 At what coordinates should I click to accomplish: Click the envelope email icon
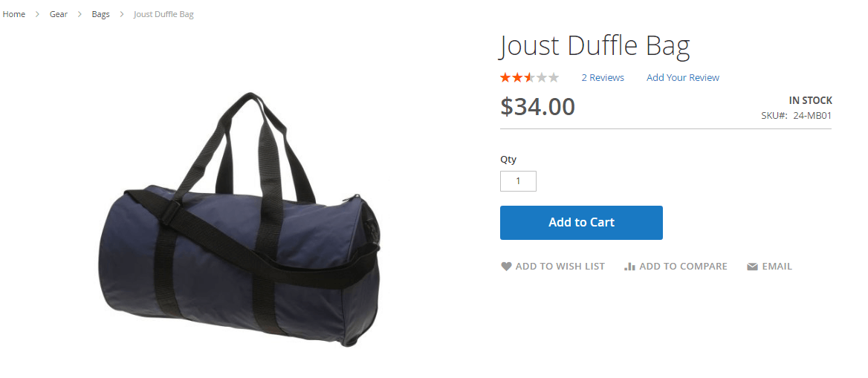(752, 266)
